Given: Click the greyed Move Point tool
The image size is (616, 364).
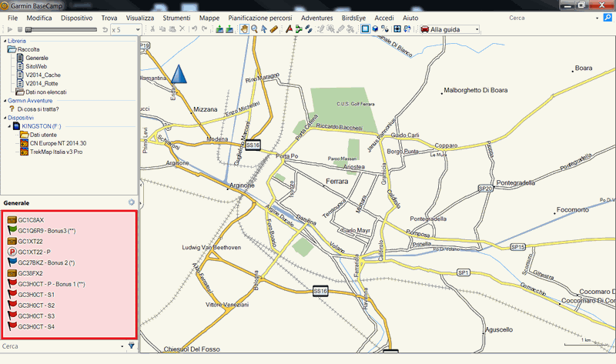Looking at the screenshot, I should coord(331,29).
